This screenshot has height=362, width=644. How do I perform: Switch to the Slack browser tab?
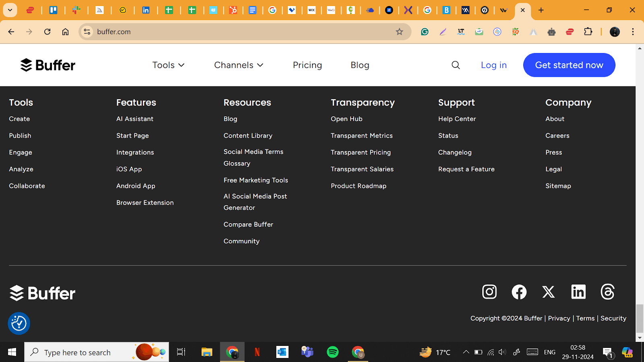(x=76, y=10)
